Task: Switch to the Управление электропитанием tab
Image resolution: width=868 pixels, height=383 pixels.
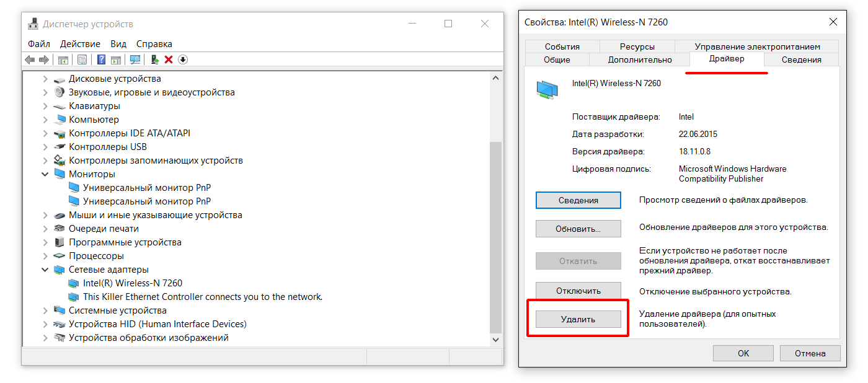Action: pos(757,46)
